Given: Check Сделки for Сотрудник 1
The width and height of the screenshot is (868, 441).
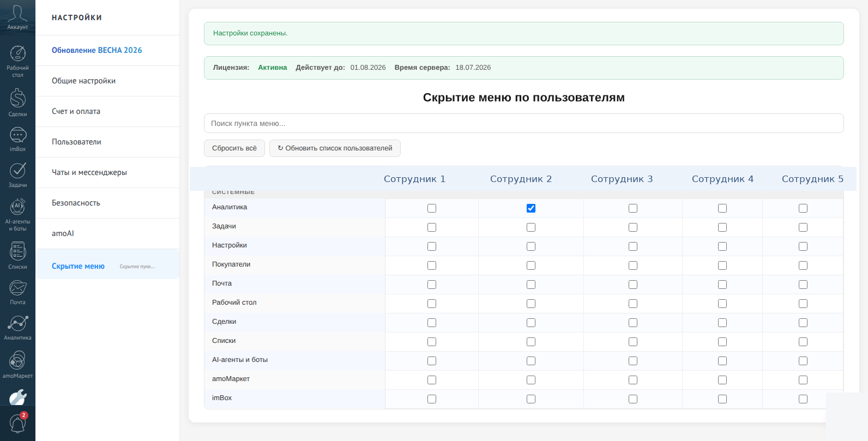Looking at the screenshot, I should coord(432,323).
